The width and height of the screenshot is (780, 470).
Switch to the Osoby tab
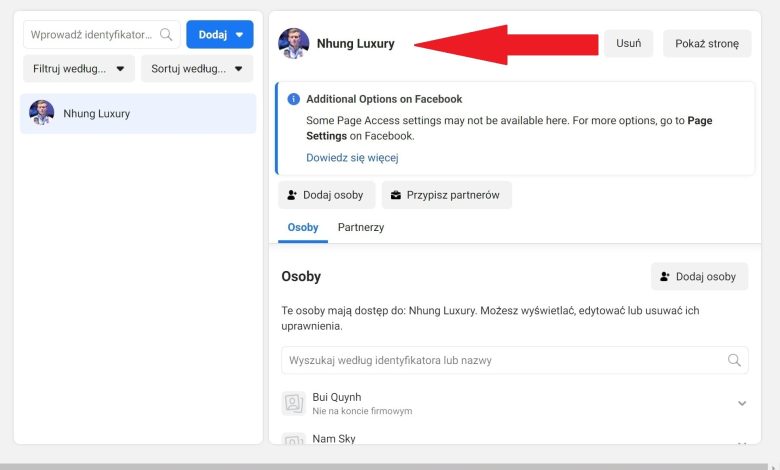tap(302, 227)
